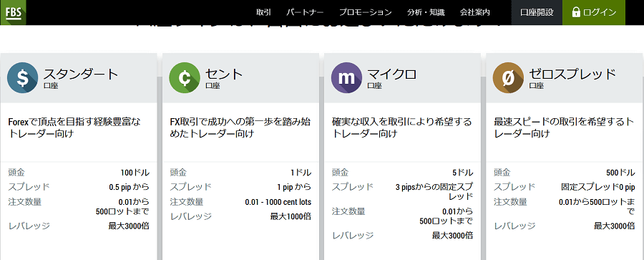Click the Zero Spread 500ドル deposit value

pyautogui.click(x=620, y=173)
